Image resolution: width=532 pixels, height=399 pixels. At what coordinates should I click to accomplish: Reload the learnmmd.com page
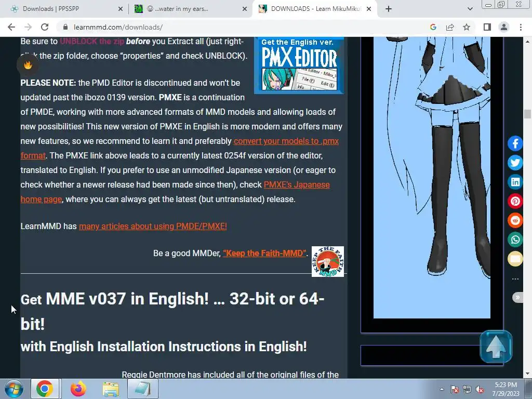coord(45,27)
